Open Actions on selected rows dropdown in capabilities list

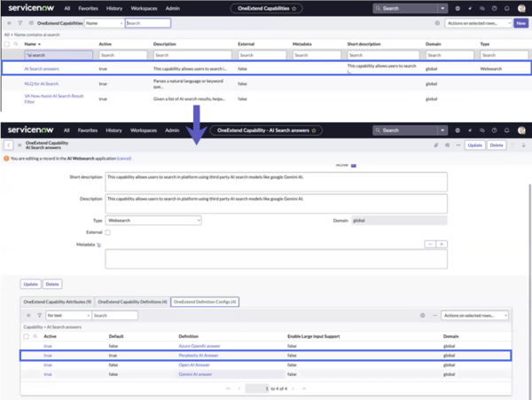(x=478, y=23)
